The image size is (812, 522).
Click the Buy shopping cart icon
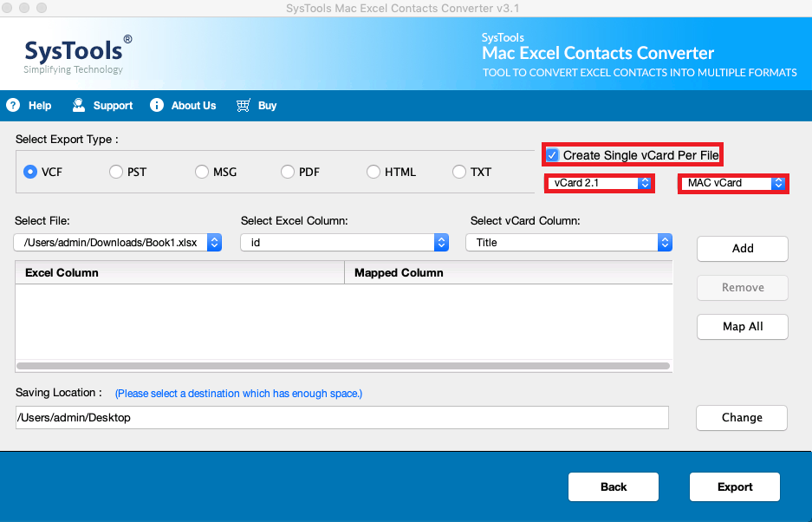(244, 105)
